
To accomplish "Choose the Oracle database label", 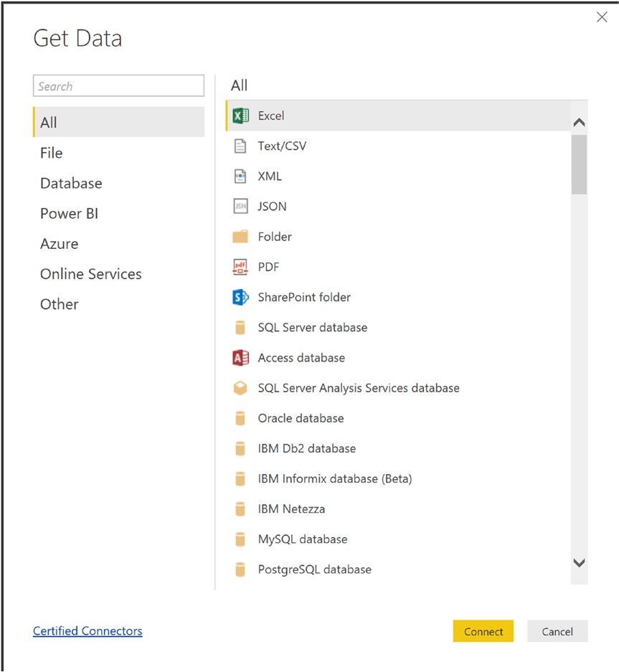I will [x=301, y=418].
